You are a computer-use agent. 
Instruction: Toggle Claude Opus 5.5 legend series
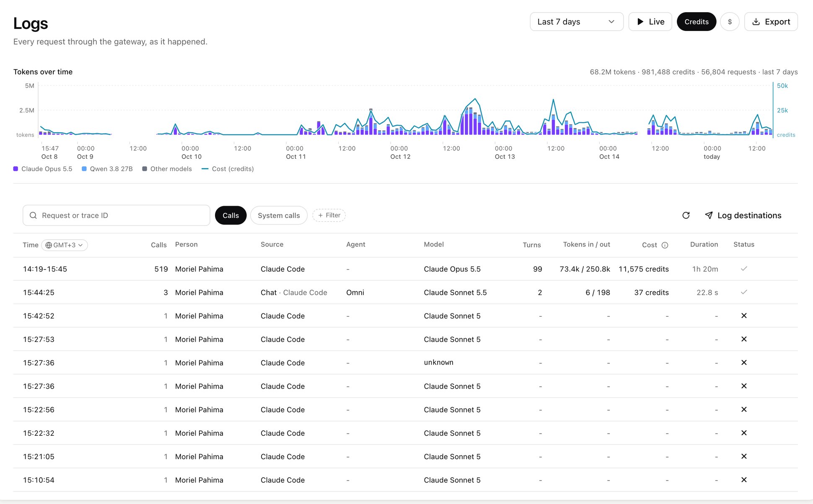tap(43, 169)
